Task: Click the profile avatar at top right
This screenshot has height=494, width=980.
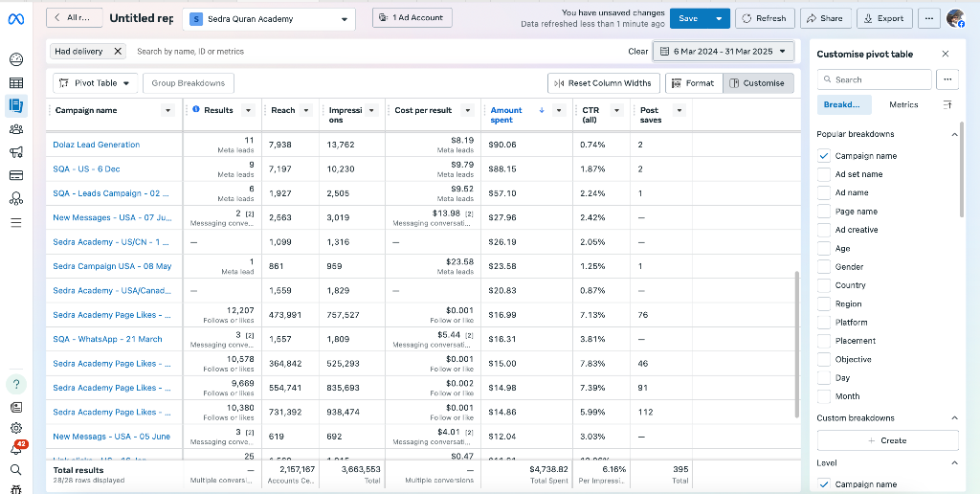Action: (x=956, y=18)
